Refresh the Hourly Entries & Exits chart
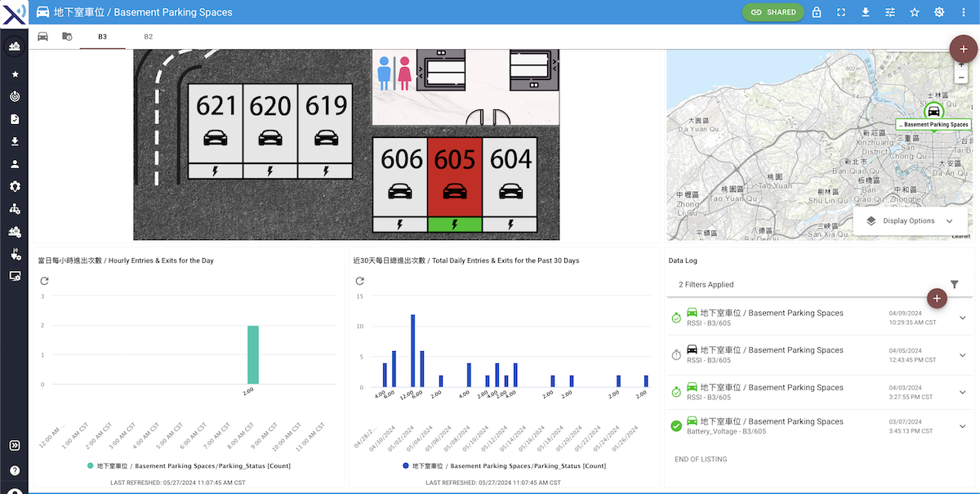 [44, 280]
